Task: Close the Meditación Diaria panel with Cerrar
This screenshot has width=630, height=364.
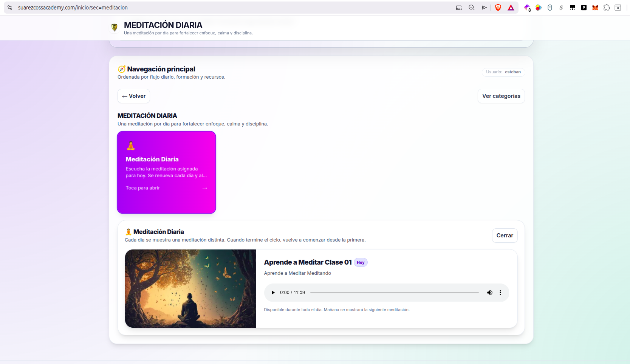Action: (505, 235)
